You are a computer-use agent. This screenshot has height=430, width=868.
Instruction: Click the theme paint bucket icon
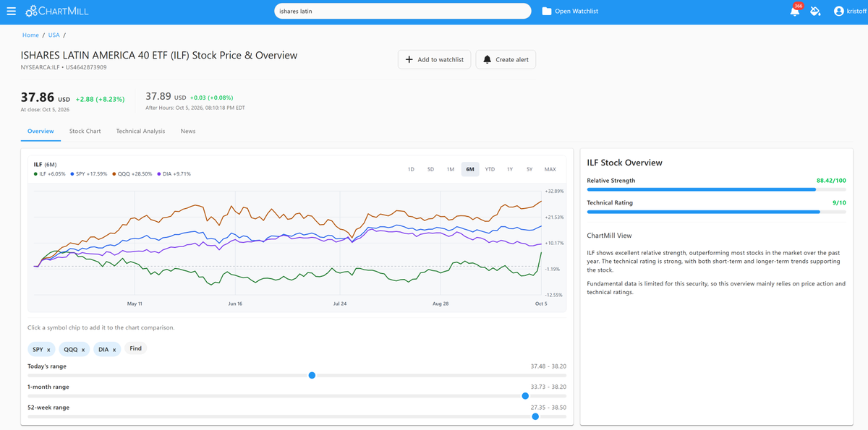[x=815, y=12]
